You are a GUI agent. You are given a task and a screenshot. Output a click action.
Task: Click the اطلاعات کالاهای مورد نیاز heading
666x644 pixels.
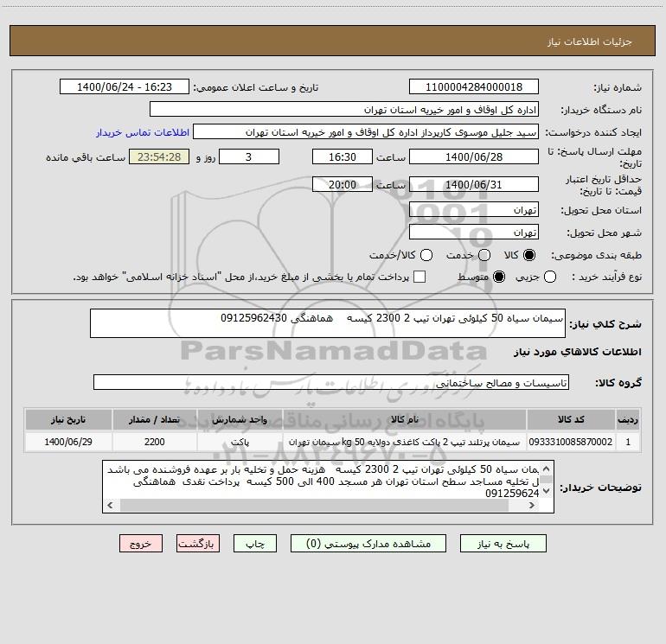[x=577, y=352]
